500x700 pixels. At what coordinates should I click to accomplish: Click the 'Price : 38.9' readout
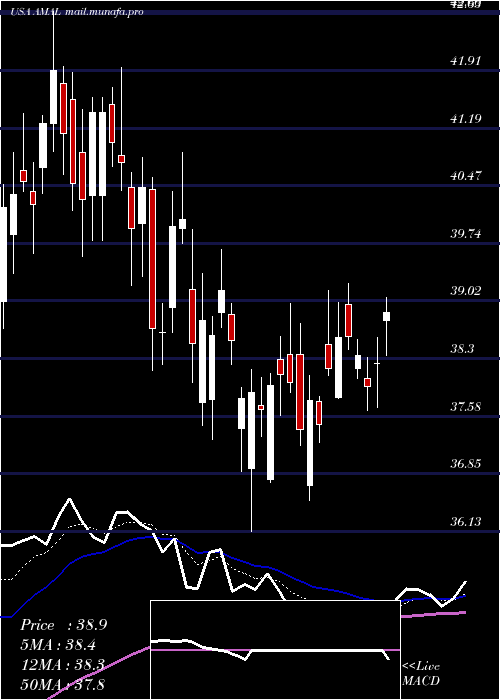(x=63, y=625)
